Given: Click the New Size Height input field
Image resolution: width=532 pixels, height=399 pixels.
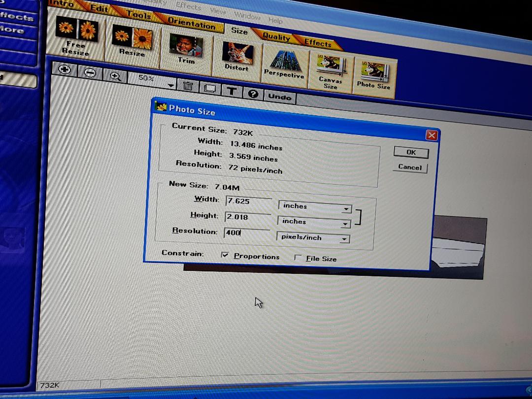Looking at the screenshot, I should coord(248,217).
